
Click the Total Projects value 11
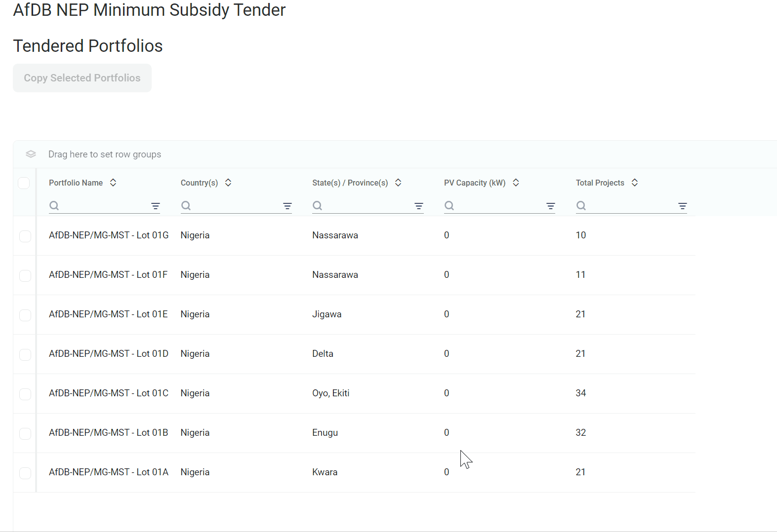[x=580, y=275]
